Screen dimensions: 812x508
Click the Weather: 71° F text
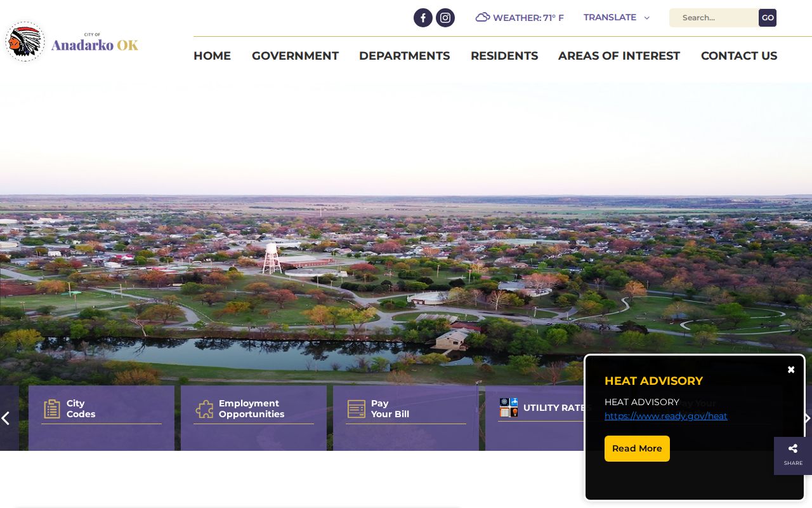pos(528,18)
